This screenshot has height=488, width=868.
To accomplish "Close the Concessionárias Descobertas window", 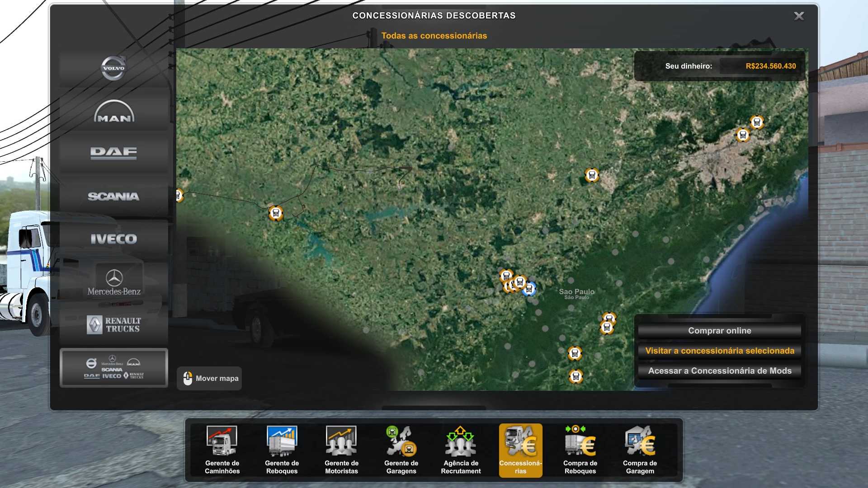I will (x=799, y=16).
